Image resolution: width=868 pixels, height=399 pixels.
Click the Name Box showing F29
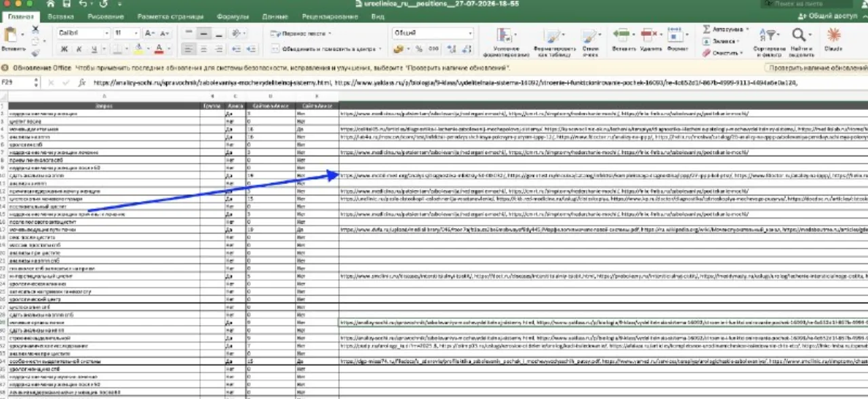(x=20, y=83)
